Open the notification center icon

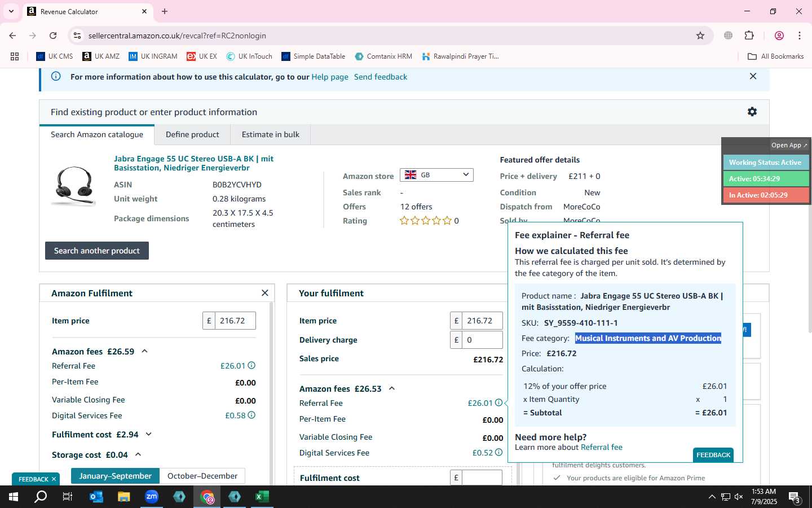pos(795,497)
